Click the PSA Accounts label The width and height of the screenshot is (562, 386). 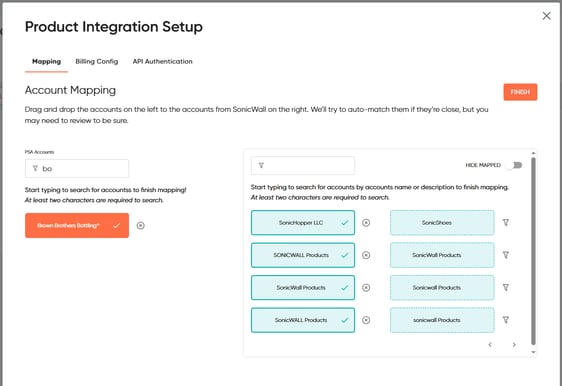pos(39,152)
